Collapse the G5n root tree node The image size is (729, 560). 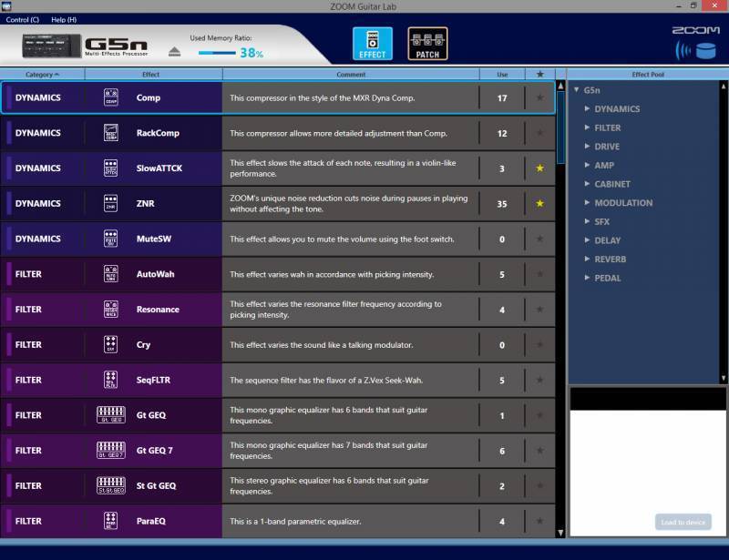[577, 90]
